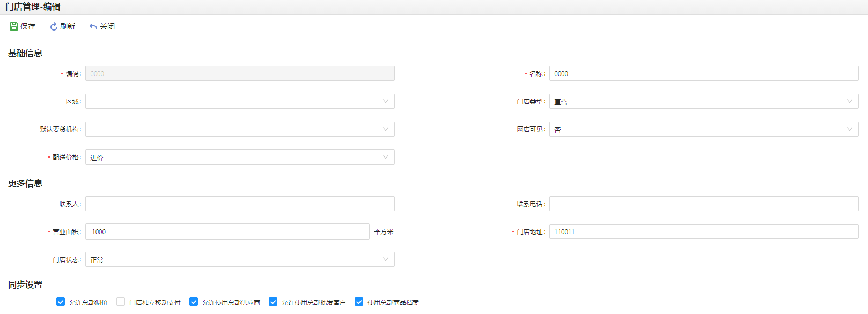Expand the 网店可见 dropdown

pyautogui.click(x=703, y=129)
